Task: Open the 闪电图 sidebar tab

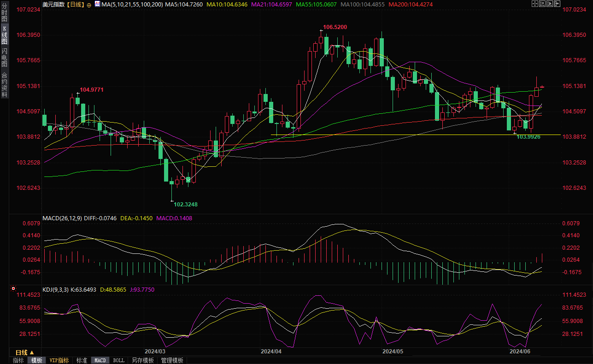Action: point(4,57)
